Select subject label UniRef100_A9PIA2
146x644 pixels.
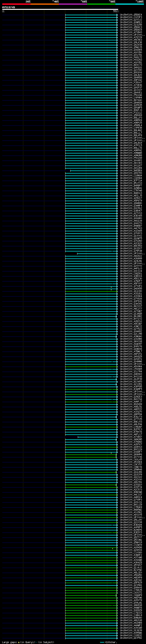tap(131, 80)
